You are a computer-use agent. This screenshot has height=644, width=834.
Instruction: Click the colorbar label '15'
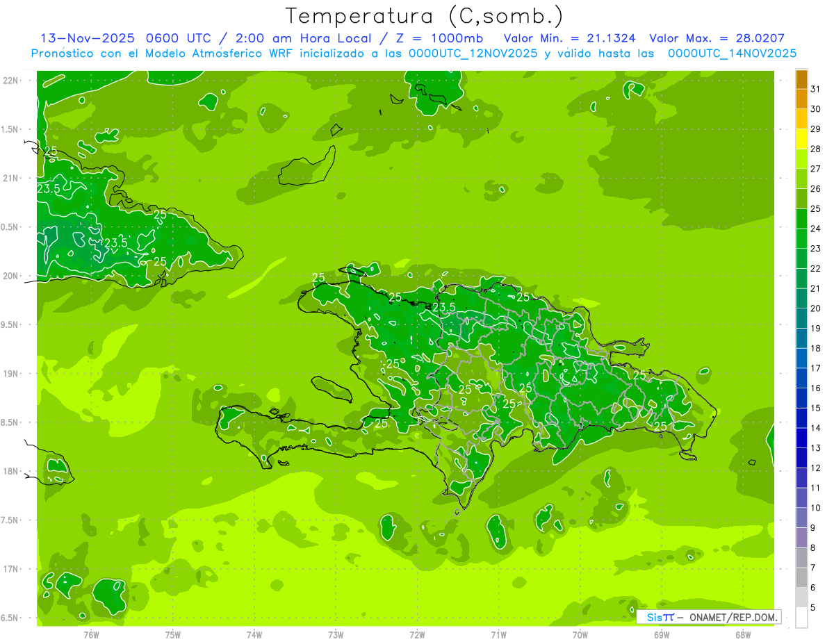click(x=816, y=408)
